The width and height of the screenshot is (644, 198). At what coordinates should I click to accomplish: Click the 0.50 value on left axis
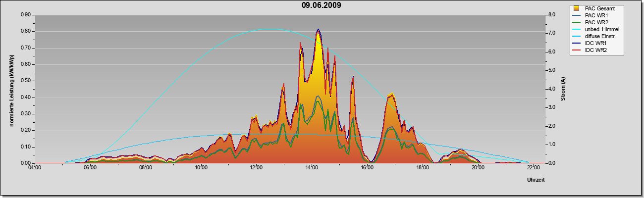(x=24, y=81)
